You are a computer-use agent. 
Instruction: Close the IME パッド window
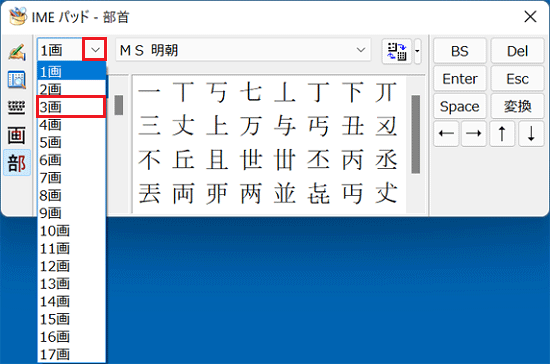(530, 16)
